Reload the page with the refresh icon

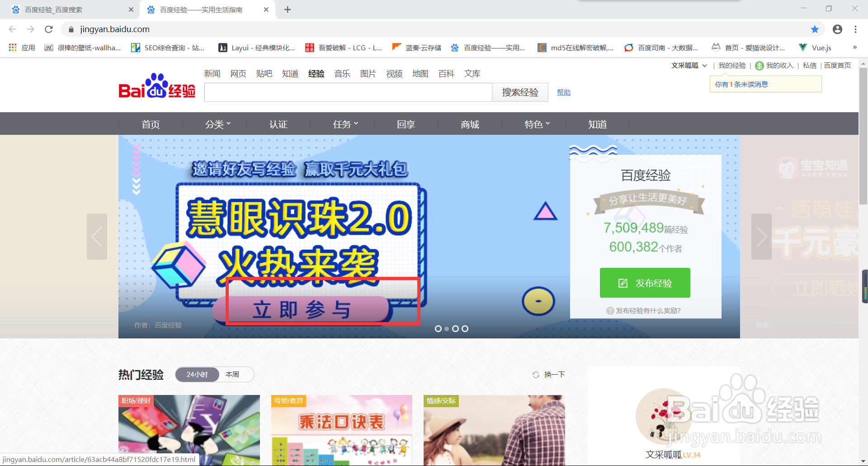pyautogui.click(x=49, y=29)
